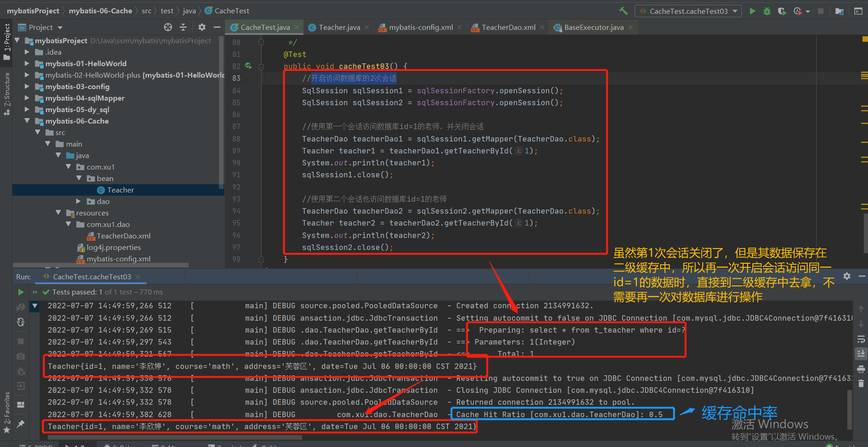Click Cache Hit Ratio log line

pyautogui.click(x=560, y=414)
